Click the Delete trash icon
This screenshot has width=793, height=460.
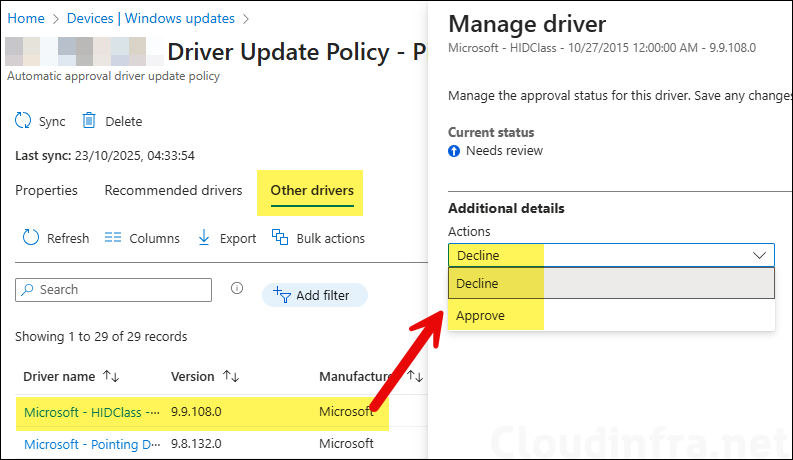(x=89, y=121)
